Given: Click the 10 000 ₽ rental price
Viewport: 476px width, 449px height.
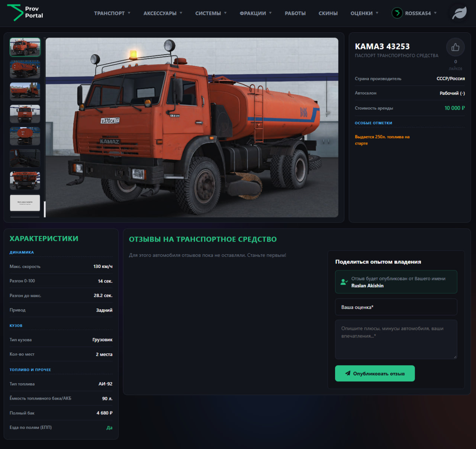Looking at the screenshot, I should (x=455, y=108).
